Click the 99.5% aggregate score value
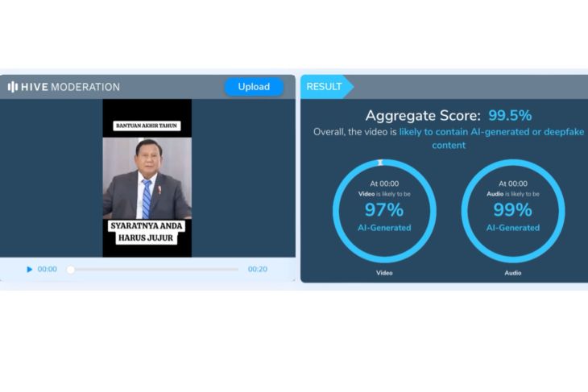The image size is (588, 392). click(509, 115)
